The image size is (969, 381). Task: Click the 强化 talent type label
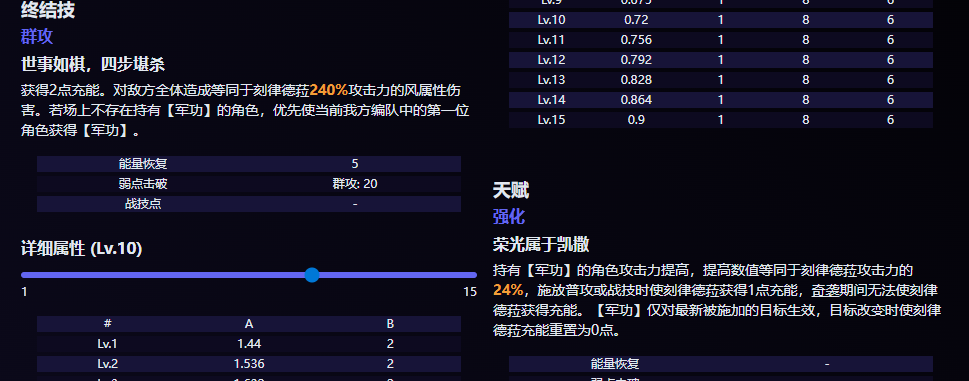click(x=509, y=217)
